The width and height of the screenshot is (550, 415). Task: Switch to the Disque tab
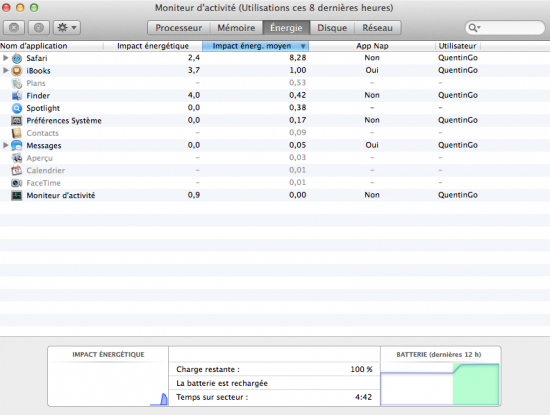332,28
